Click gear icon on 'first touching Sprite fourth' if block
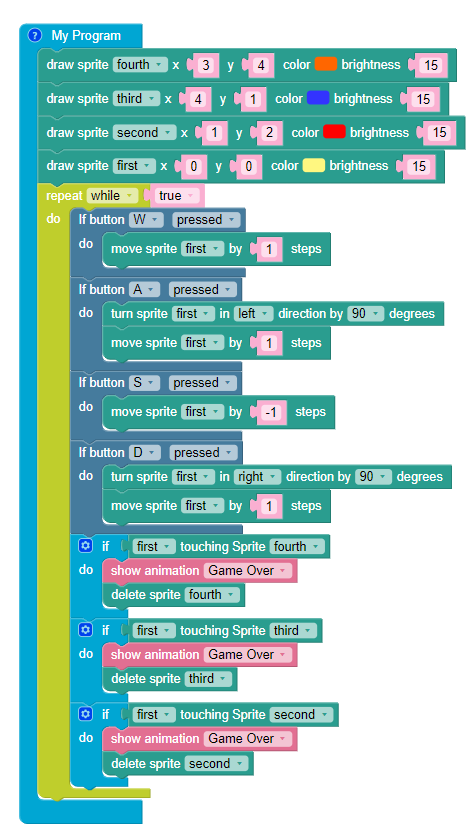Image resolution: width=468 pixels, height=832 pixels. (85, 546)
